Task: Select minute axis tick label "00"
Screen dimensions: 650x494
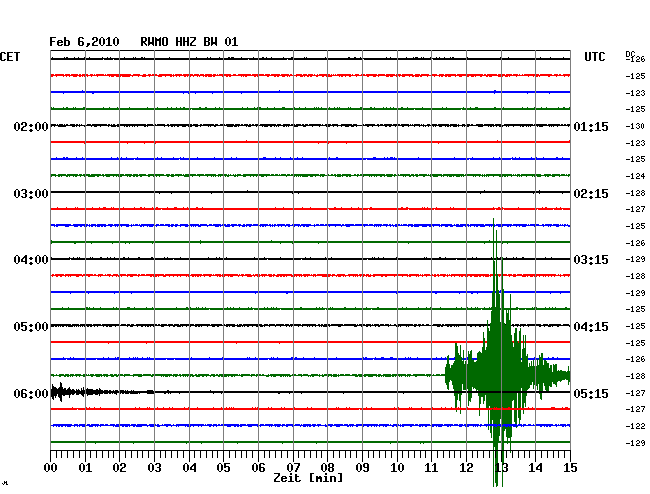Action: click(x=51, y=468)
